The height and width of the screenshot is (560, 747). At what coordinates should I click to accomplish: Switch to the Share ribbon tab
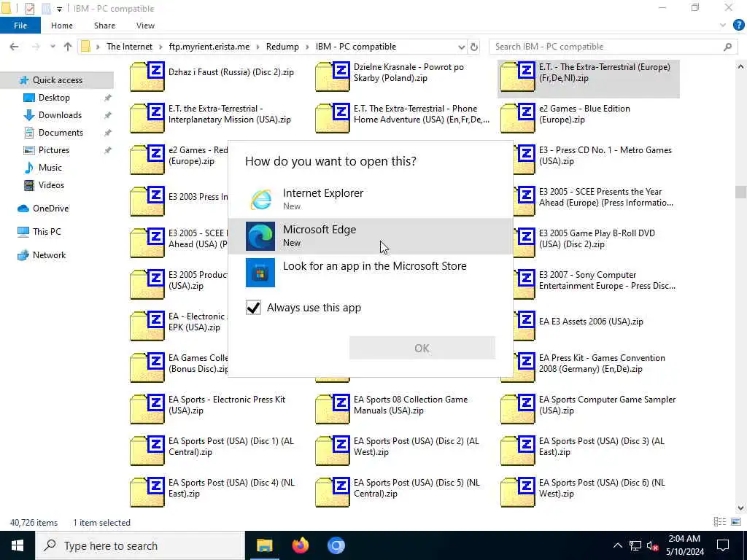[x=104, y=26]
